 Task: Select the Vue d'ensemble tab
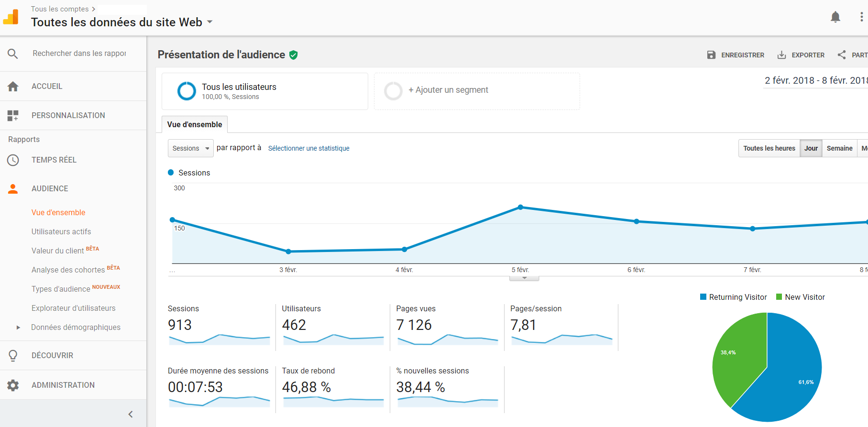tap(195, 124)
